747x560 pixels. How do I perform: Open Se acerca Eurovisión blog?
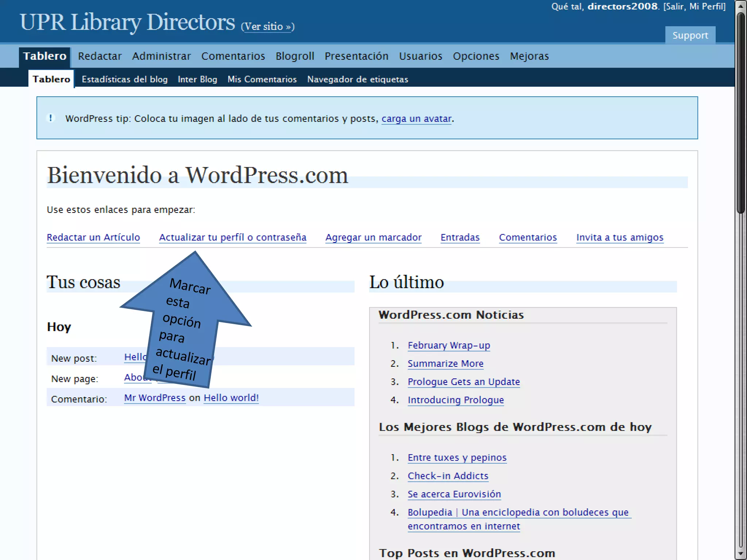click(454, 494)
